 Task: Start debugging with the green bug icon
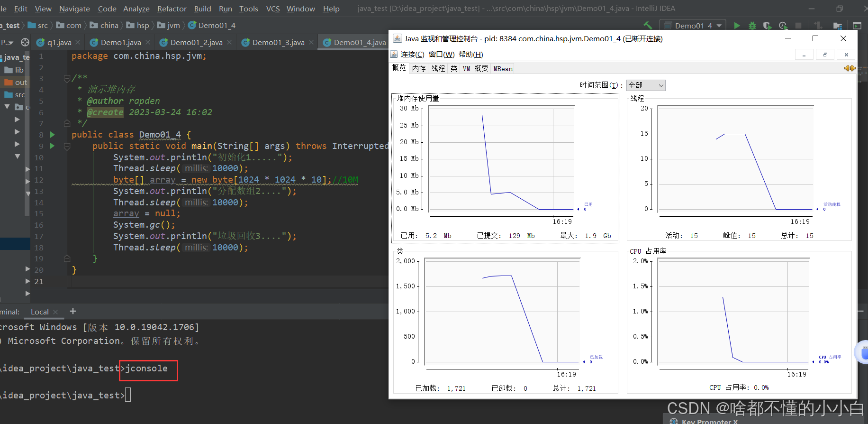point(752,26)
